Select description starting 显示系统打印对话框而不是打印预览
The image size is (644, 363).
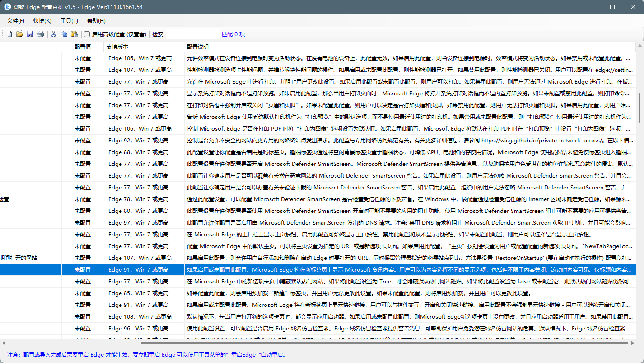tap(410, 93)
